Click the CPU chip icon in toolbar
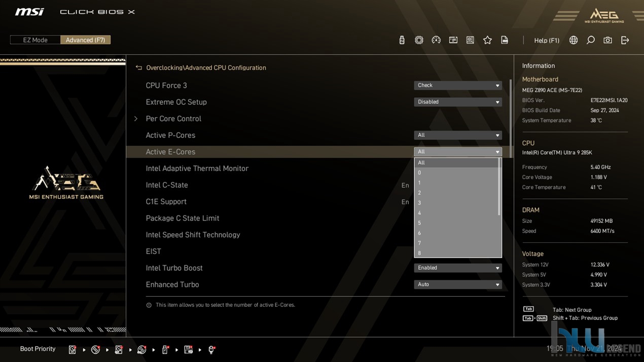644x362 pixels. coord(419,40)
